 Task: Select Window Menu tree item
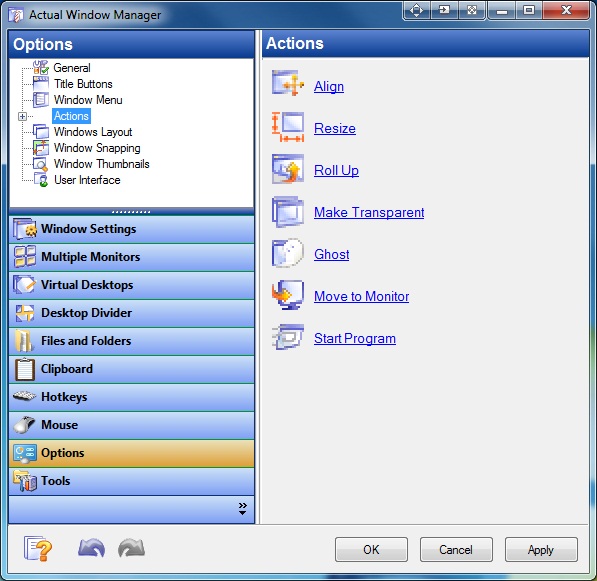tap(88, 100)
